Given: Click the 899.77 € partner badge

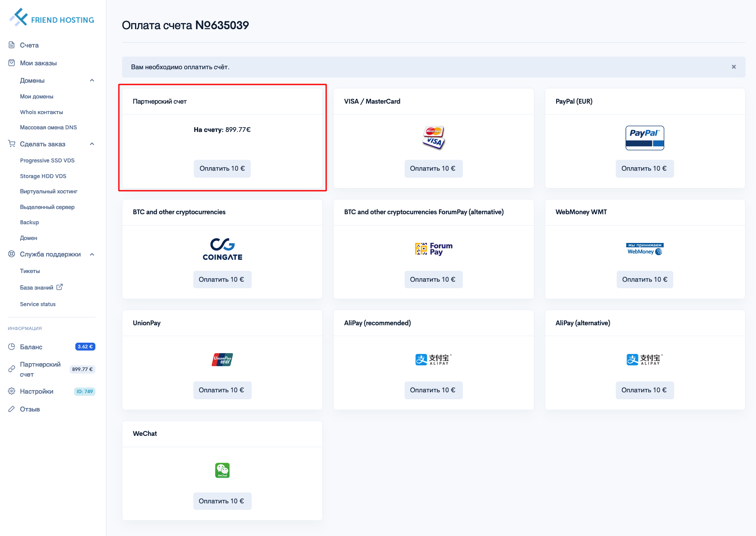Looking at the screenshot, I should coord(82,369).
